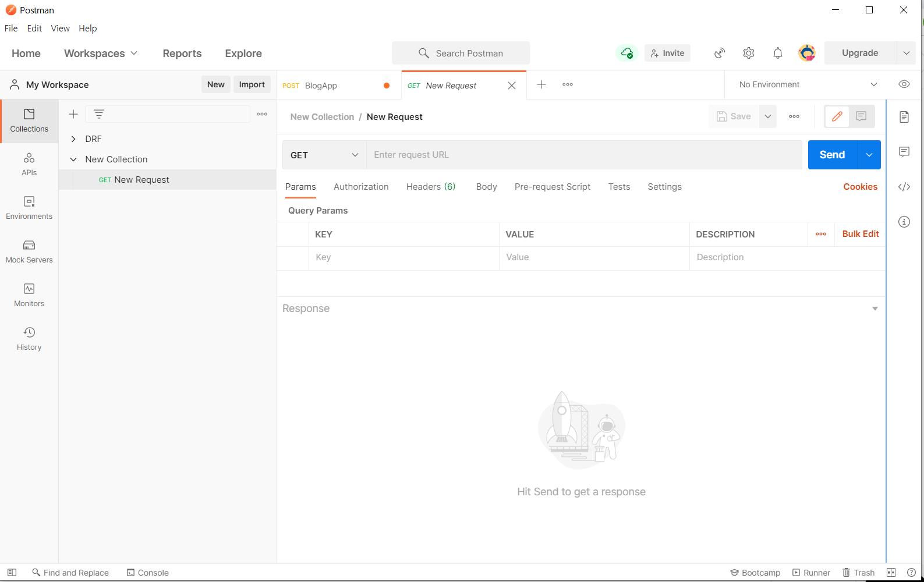924x582 pixels.
Task: Open the Help menu
Action: pyautogui.click(x=88, y=28)
